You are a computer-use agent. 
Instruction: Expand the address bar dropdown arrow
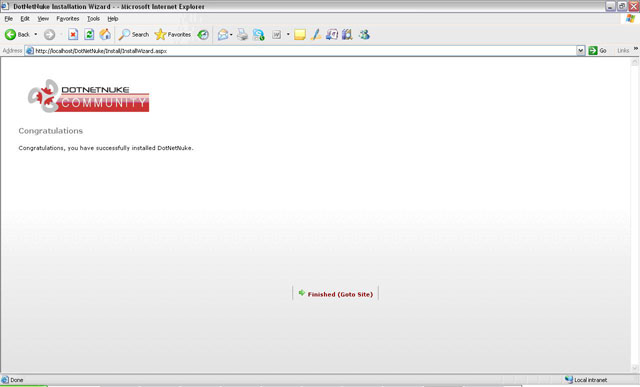(581, 51)
